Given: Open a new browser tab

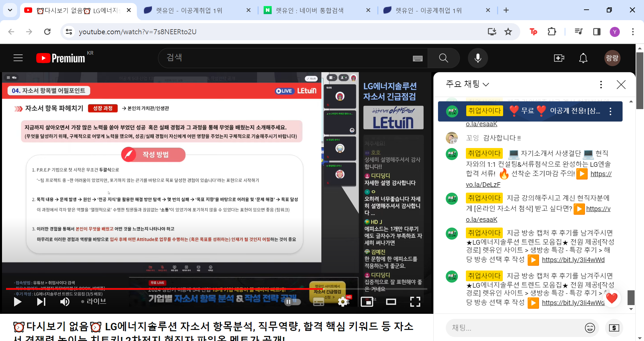Looking at the screenshot, I should (506, 10).
